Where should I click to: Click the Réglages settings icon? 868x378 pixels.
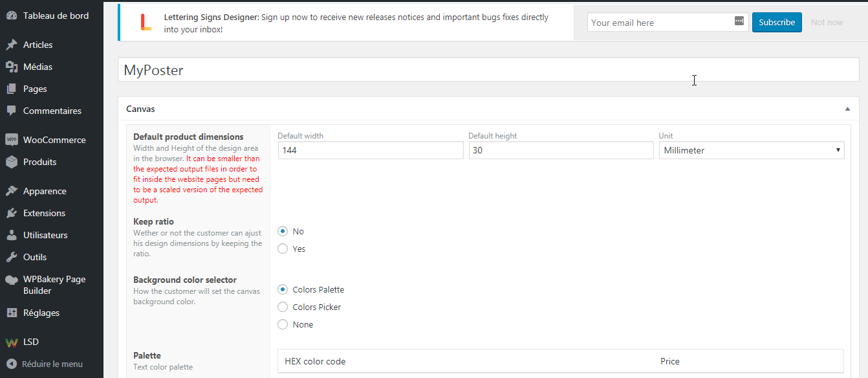pyautogui.click(x=12, y=313)
